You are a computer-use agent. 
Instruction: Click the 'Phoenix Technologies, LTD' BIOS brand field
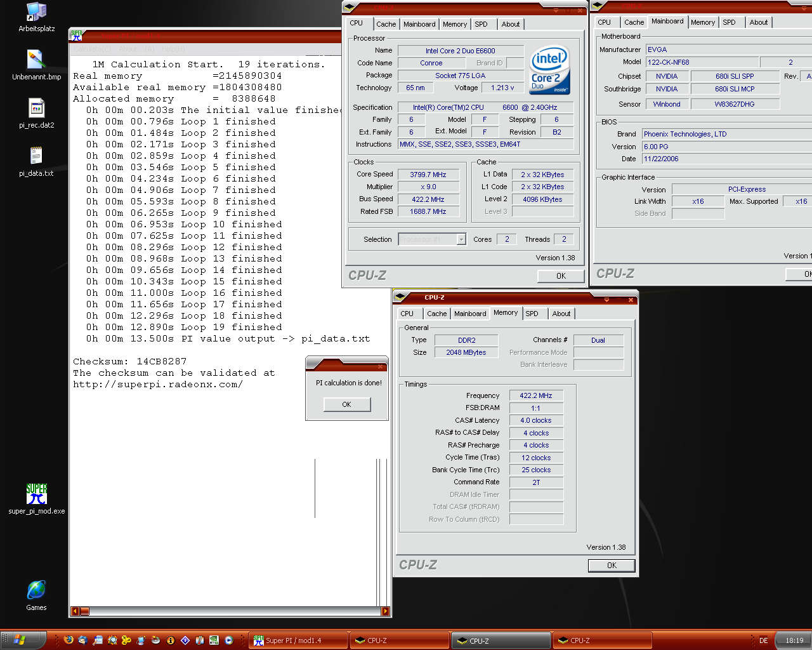[x=727, y=134]
